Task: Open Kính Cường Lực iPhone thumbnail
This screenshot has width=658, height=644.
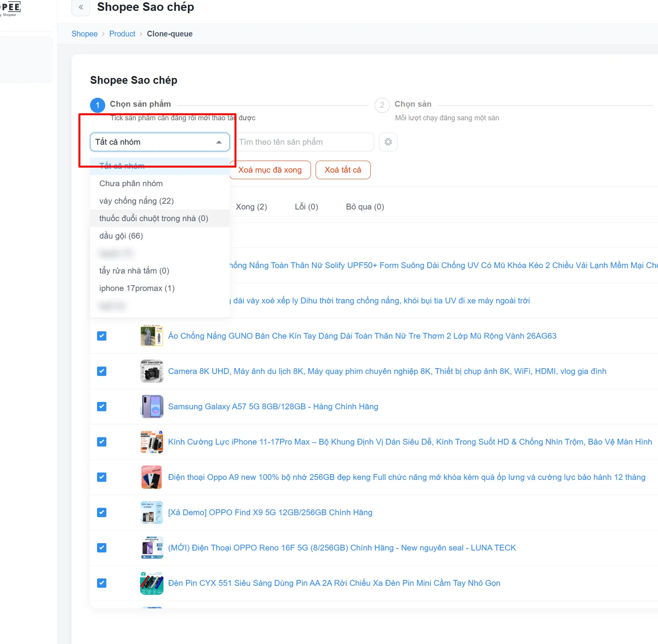Action: click(x=152, y=442)
